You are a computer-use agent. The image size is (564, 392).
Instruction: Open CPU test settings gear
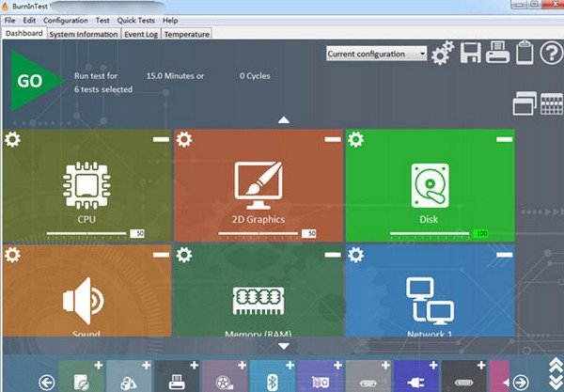13,139
